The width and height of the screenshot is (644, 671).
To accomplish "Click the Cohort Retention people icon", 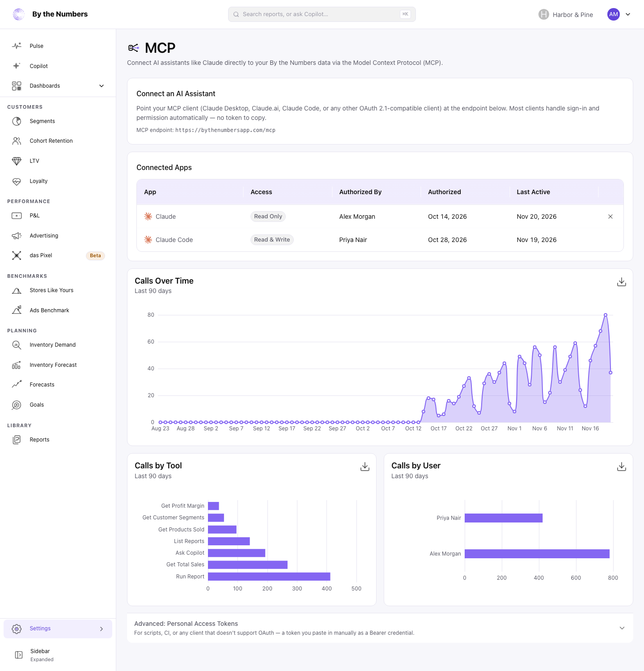I will [17, 141].
